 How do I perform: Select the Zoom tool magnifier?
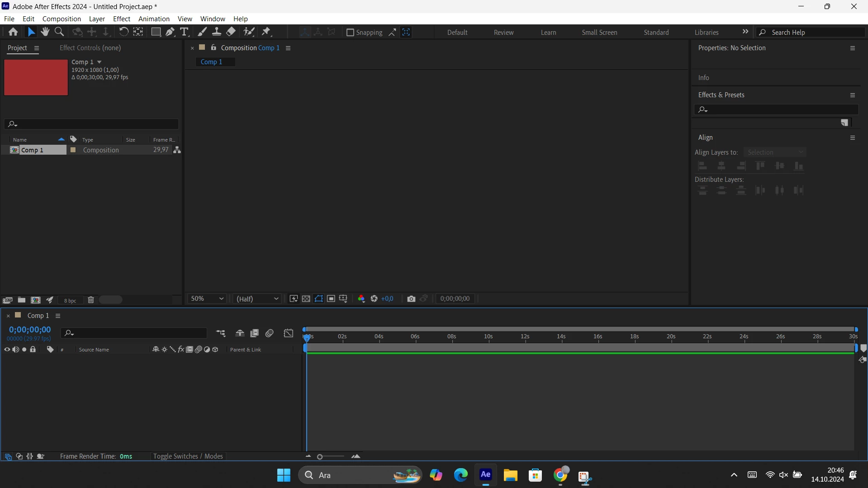59,32
